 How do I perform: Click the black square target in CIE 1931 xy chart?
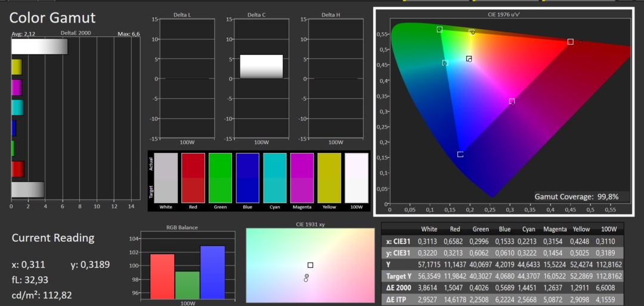click(310, 265)
